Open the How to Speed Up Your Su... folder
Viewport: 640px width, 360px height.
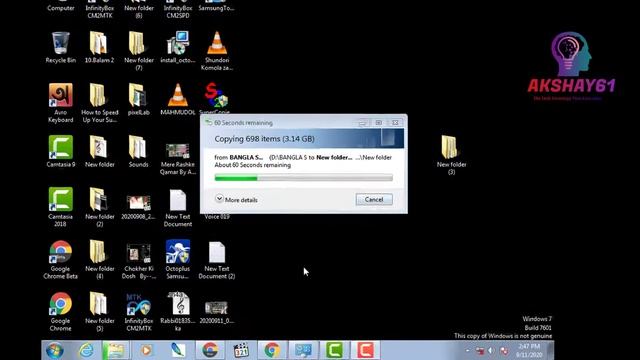tap(99, 103)
